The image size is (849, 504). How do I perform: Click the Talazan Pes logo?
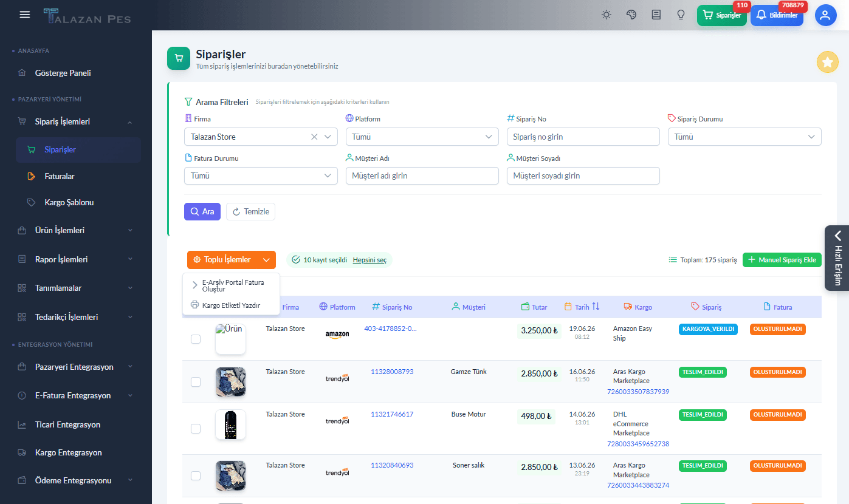coord(88,15)
